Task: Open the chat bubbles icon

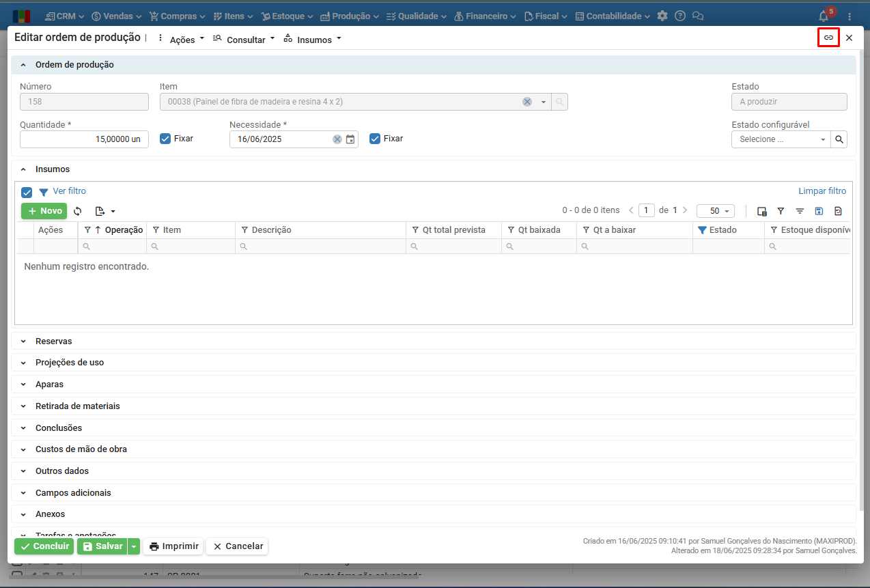Action: (697, 16)
